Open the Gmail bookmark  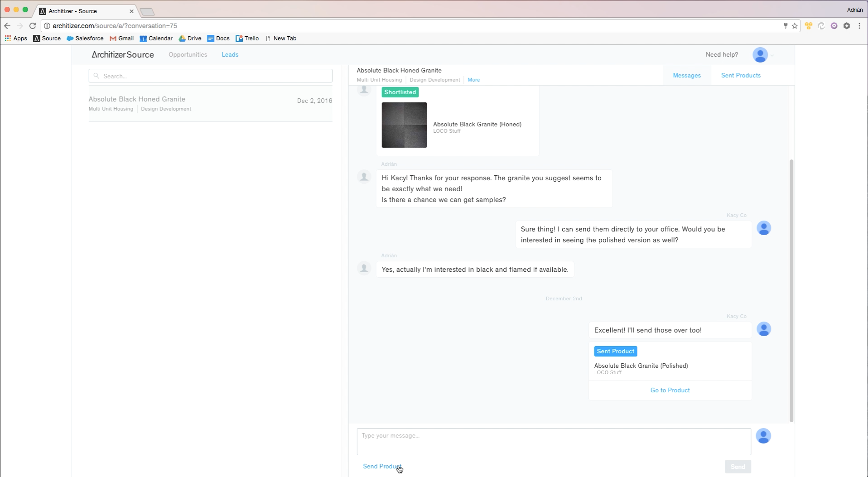point(121,39)
